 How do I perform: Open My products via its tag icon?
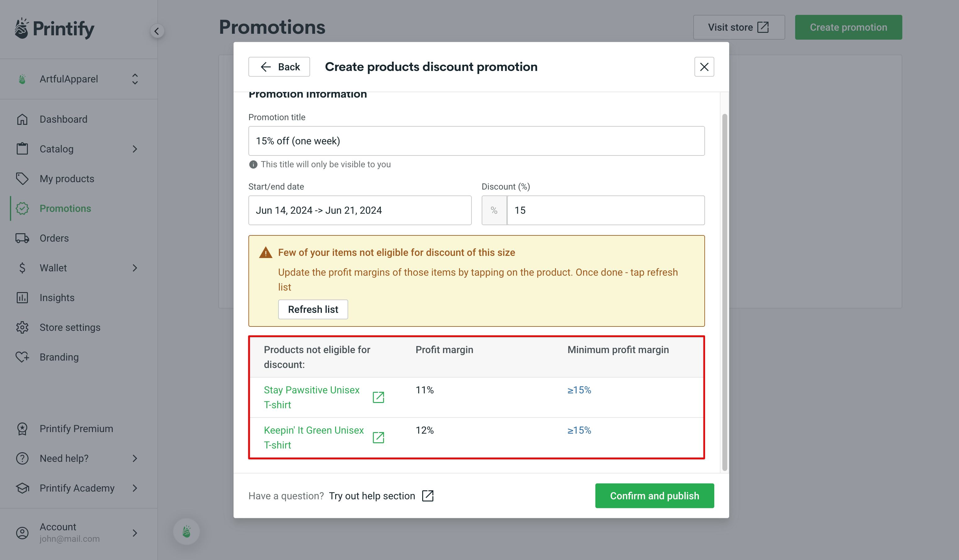[x=22, y=178]
